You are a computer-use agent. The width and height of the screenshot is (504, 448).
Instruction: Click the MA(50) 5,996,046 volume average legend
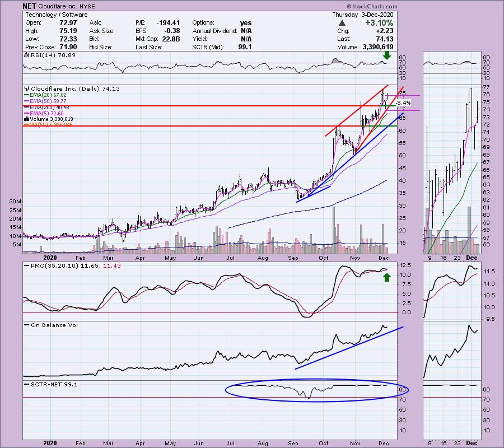[50, 125]
